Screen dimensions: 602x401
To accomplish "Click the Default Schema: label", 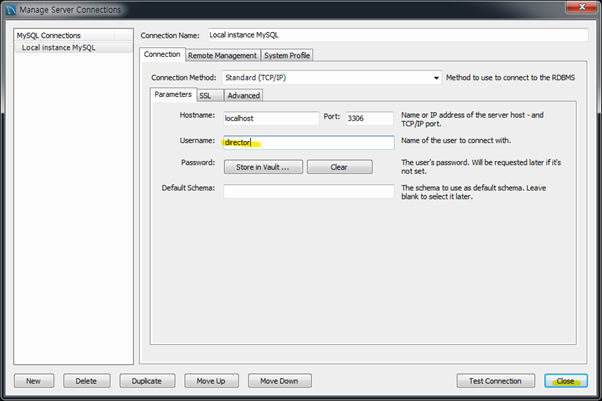I will 188,188.
